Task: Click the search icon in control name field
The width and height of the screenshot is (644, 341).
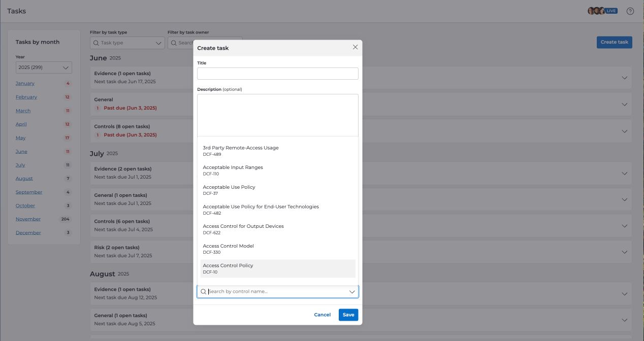Action: click(x=204, y=292)
